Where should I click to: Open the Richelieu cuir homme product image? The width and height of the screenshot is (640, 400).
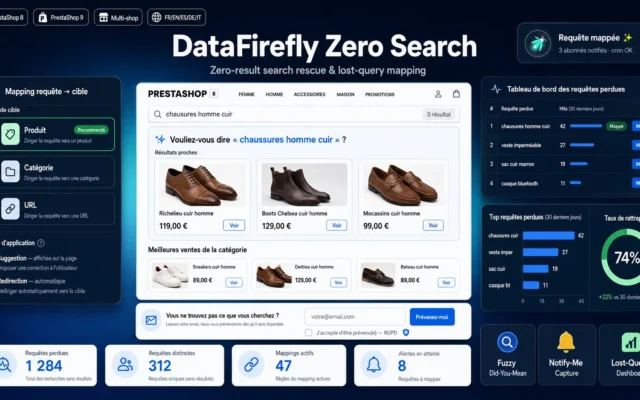pos(202,184)
